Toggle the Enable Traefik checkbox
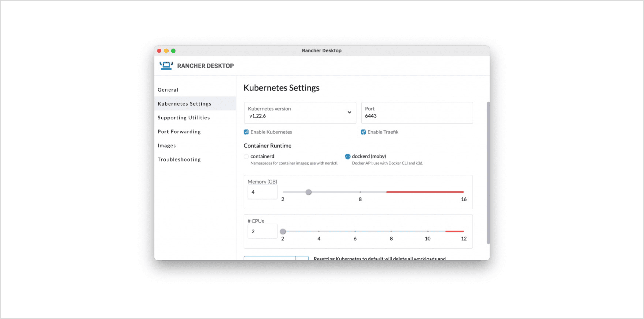Image resolution: width=644 pixels, height=319 pixels. pos(363,132)
